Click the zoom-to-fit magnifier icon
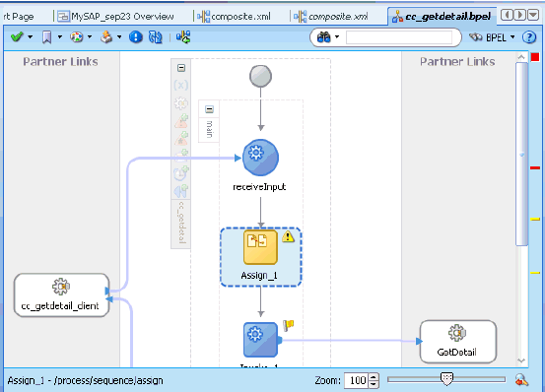 [x=521, y=380]
